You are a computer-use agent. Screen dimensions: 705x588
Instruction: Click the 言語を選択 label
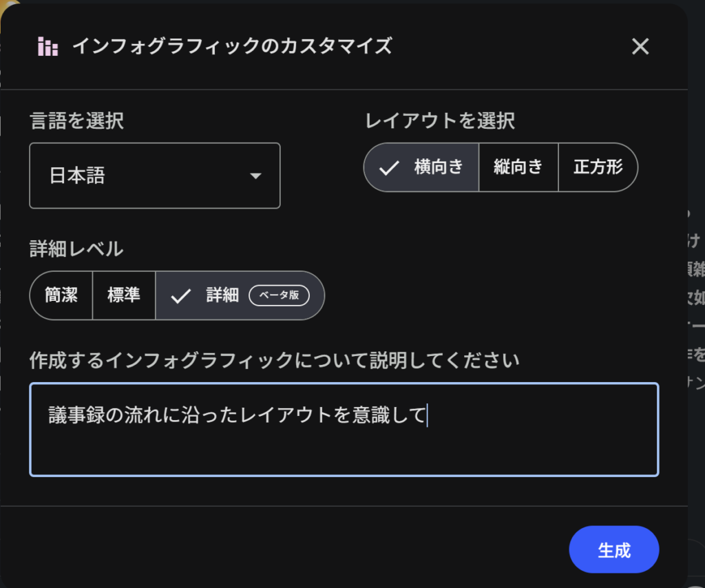coord(76,121)
